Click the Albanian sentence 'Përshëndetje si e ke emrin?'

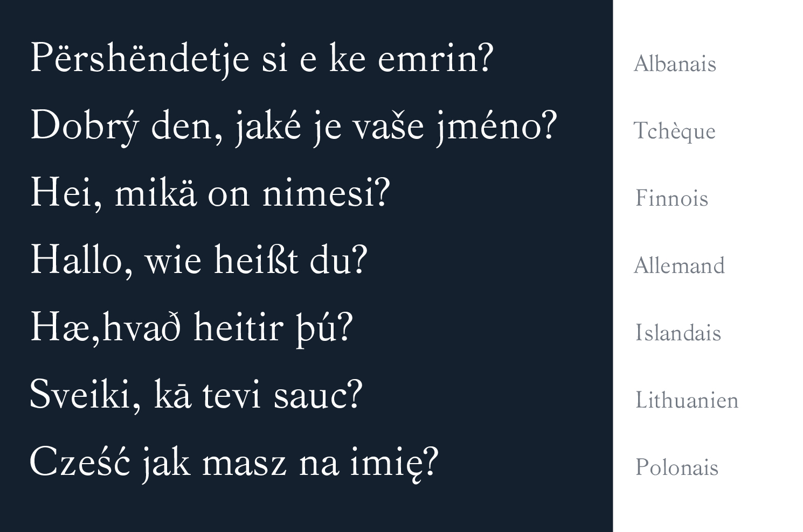pyautogui.click(x=261, y=58)
